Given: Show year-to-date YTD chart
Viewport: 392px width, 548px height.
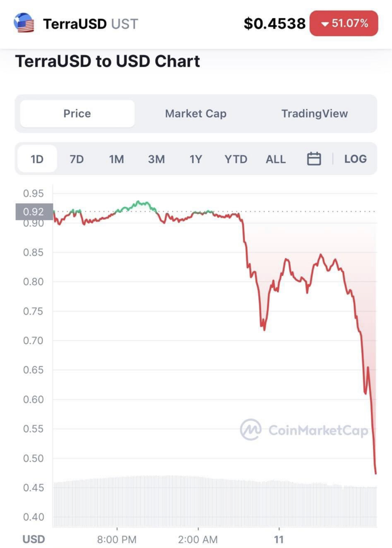Looking at the screenshot, I should [x=236, y=159].
